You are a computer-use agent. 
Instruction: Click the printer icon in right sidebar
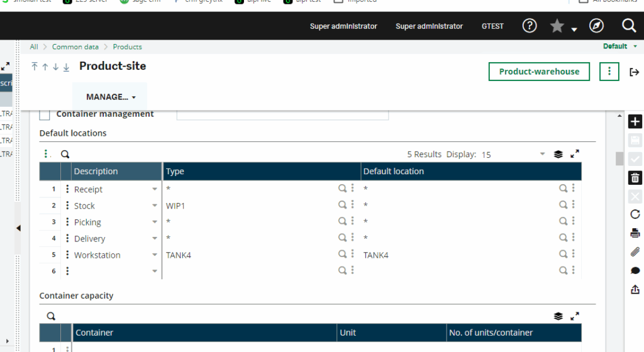point(635,233)
